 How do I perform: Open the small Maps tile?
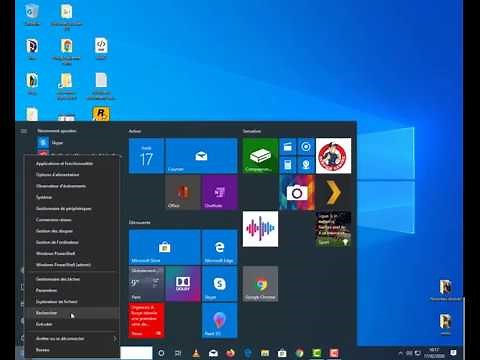(x=306, y=165)
